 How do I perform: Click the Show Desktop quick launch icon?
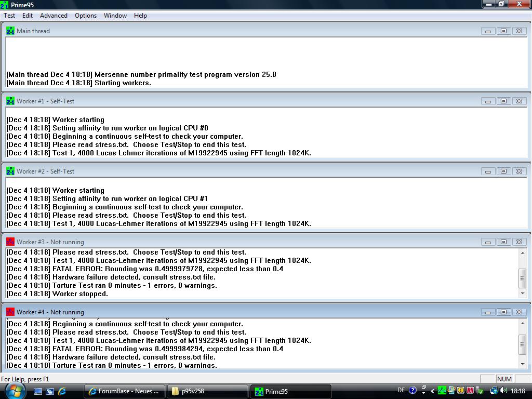[37, 391]
